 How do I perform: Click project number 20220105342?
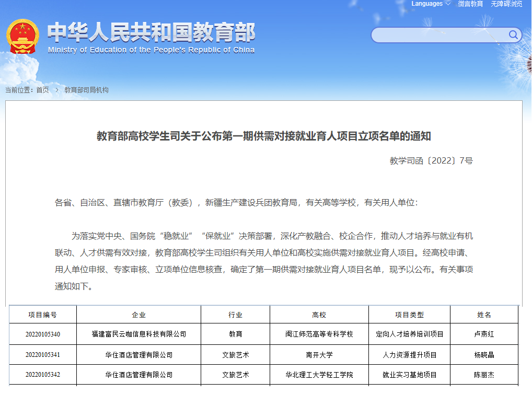tap(43, 375)
